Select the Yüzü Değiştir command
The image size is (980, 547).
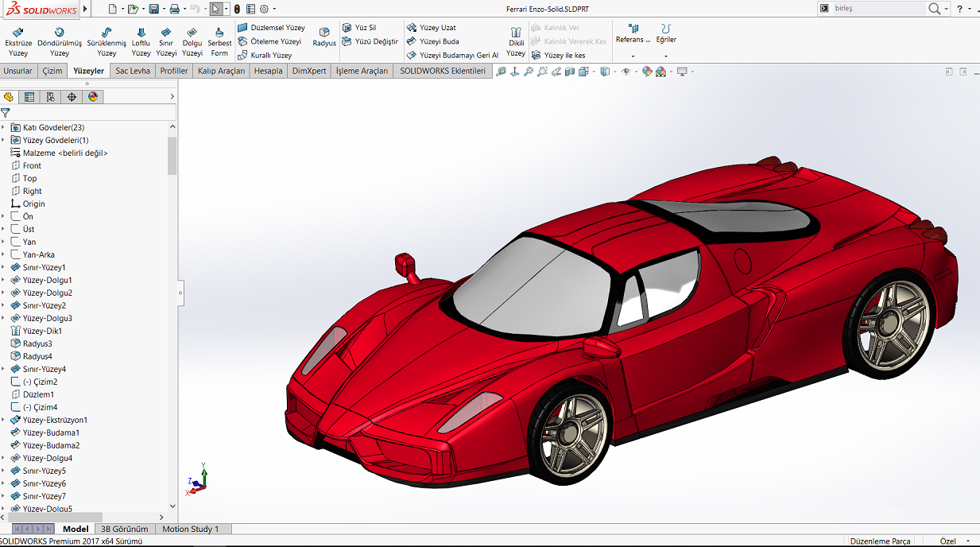tap(370, 41)
